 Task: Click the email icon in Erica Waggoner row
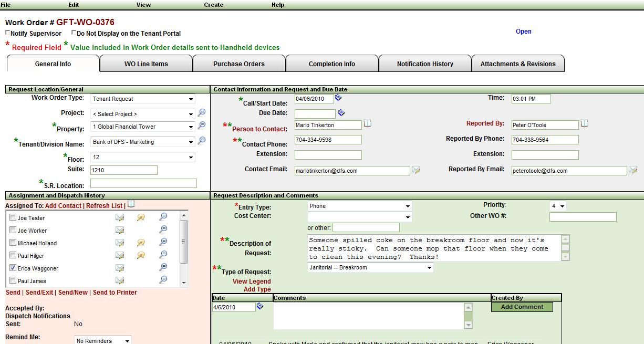(x=120, y=268)
